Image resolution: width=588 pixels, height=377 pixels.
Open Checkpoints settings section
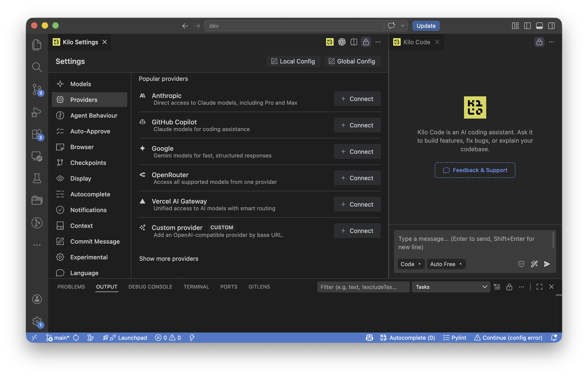click(x=90, y=163)
